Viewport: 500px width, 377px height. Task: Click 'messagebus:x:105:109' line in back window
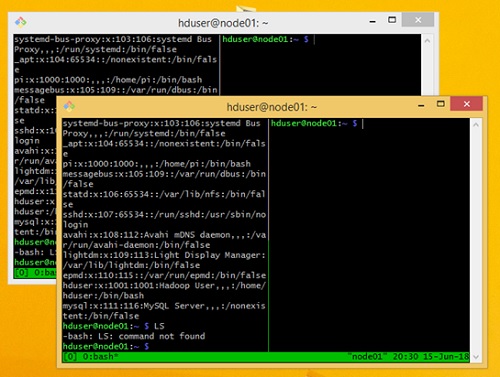tap(115, 90)
